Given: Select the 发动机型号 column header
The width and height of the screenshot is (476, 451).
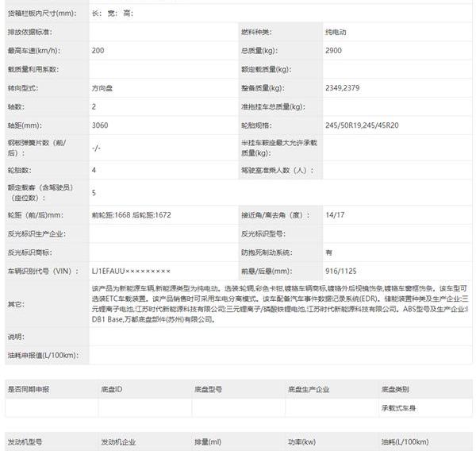Looking at the screenshot, I should point(25,442).
